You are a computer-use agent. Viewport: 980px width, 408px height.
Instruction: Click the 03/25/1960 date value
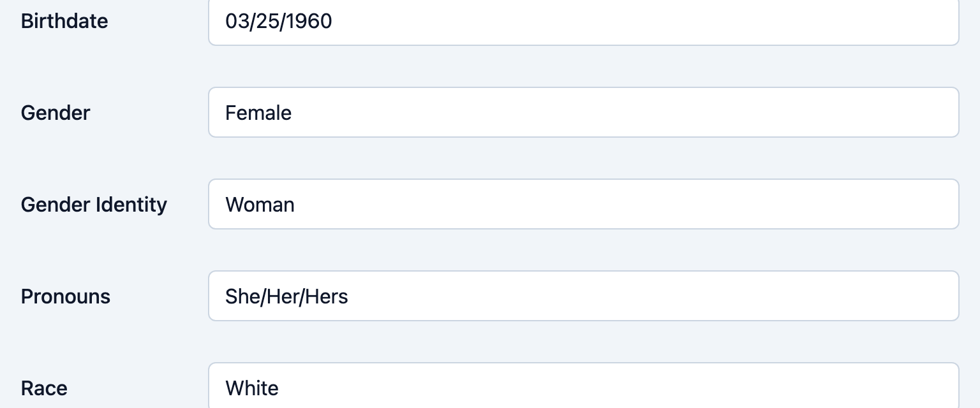pyautogui.click(x=279, y=21)
